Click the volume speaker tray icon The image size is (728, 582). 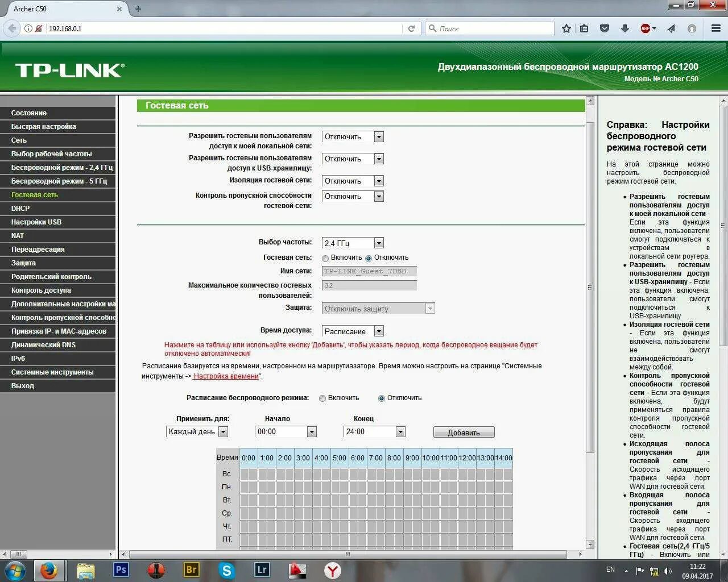(667, 571)
